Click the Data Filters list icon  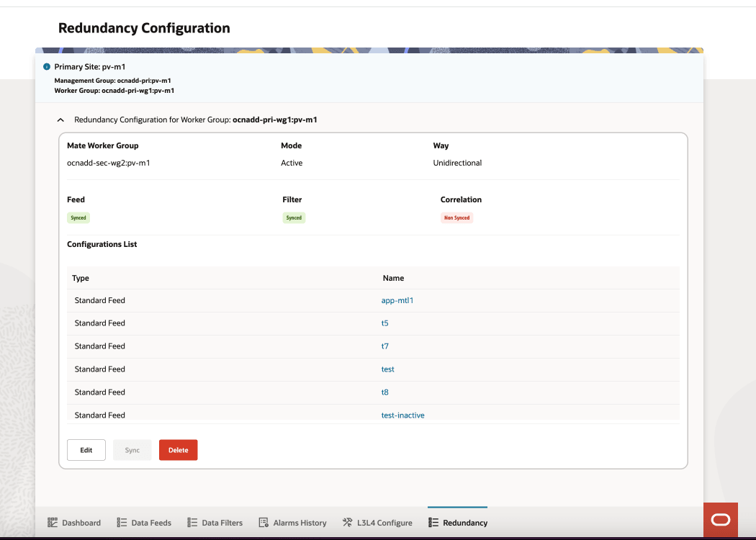[192, 522]
